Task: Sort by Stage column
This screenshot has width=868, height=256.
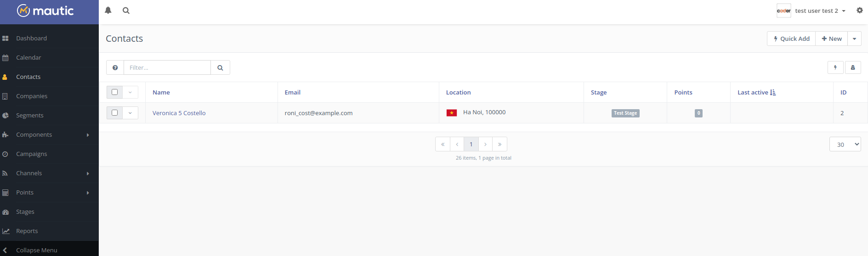Action: tap(599, 92)
